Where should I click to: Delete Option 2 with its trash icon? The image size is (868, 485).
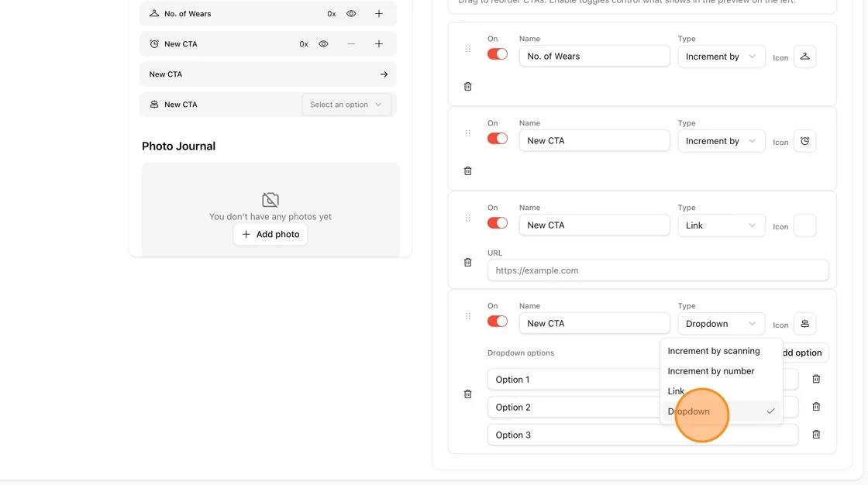click(x=816, y=407)
